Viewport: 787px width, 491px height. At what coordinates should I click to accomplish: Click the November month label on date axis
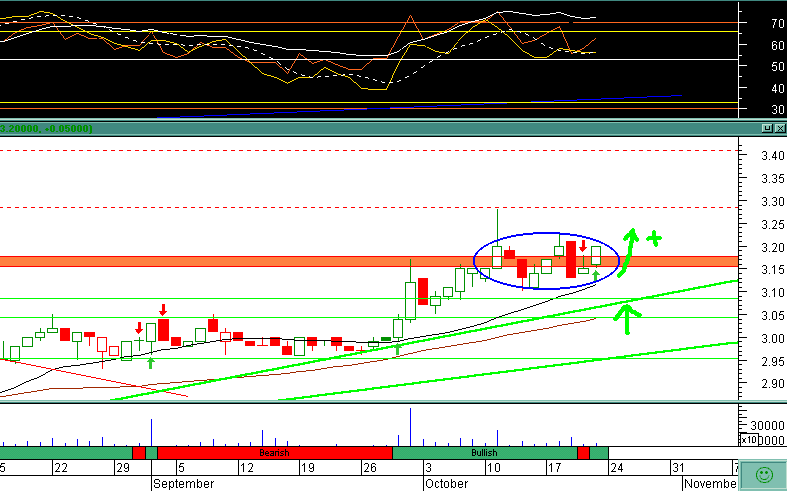point(710,483)
